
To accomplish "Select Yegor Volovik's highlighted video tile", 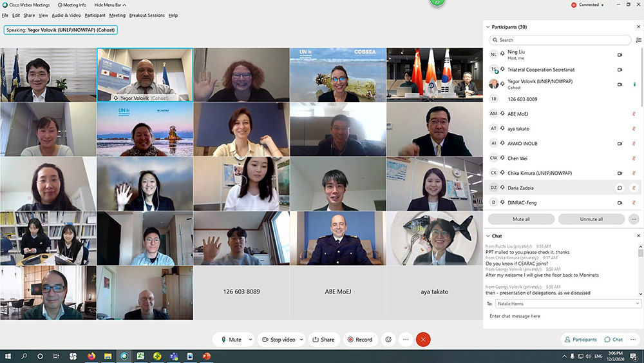I will pyautogui.click(x=145, y=74).
